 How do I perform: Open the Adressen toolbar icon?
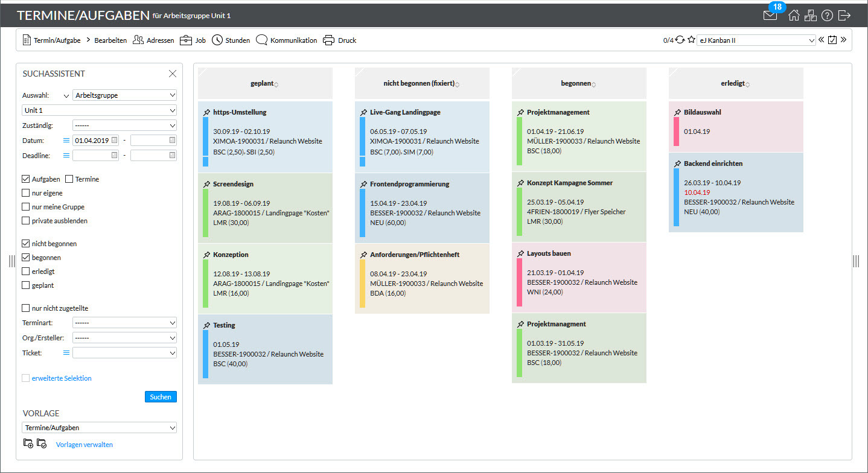click(x=138, y=40)
